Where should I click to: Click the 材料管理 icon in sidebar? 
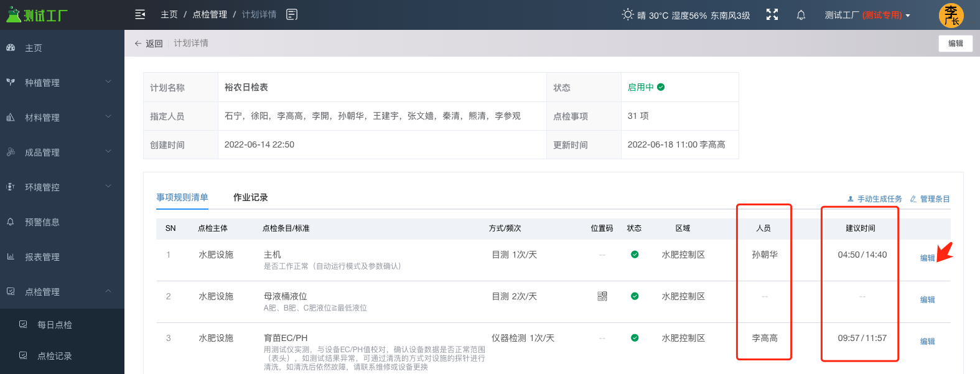[11, 117]
